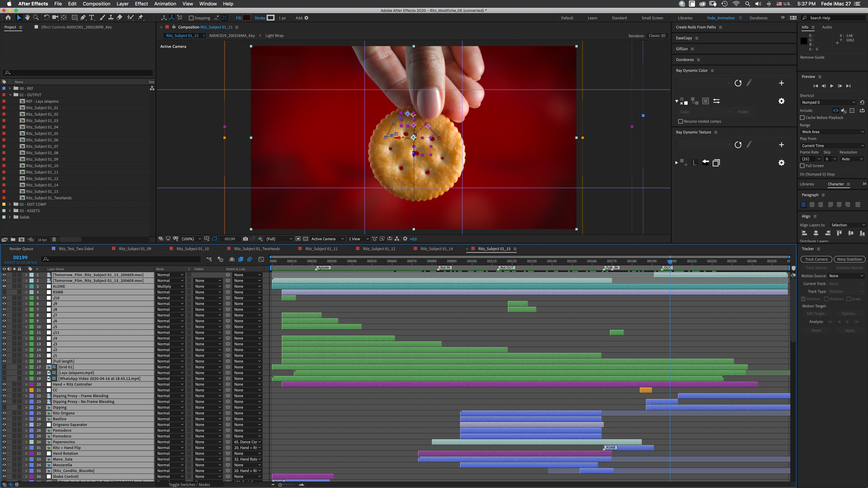This screenshot has height=488, width=868.
Task: Open the Effect Controls panel tab
Action: tap(76, 27)
